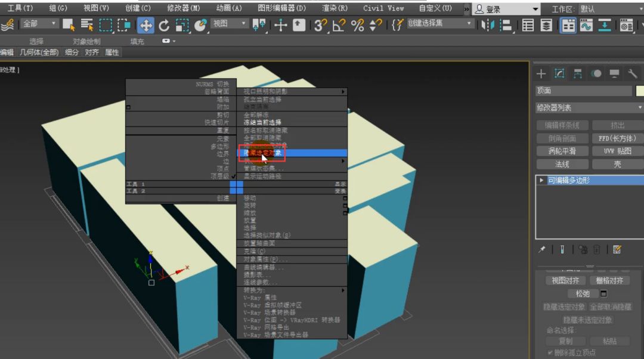Choose the Rectangular Selection Region tool
Viewport: 644px width, 359px height.
pos(106,25)
